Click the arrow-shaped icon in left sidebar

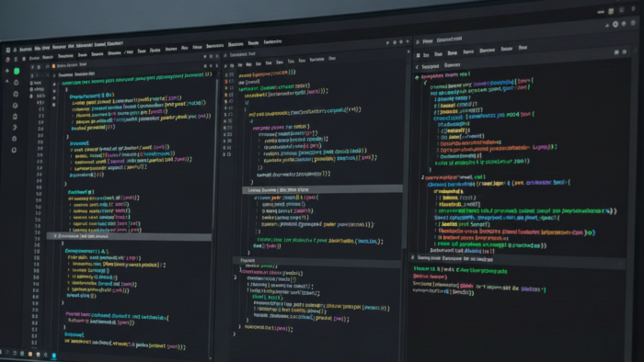tap(15, 128)
